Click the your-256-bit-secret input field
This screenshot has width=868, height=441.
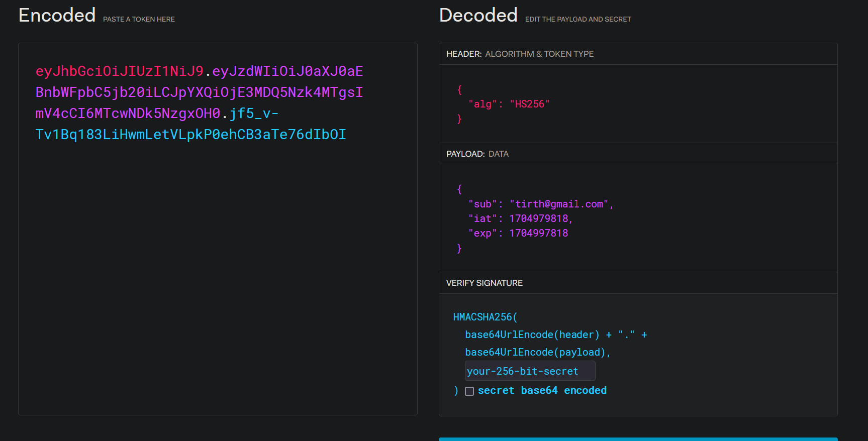click(x=530, y=371)
